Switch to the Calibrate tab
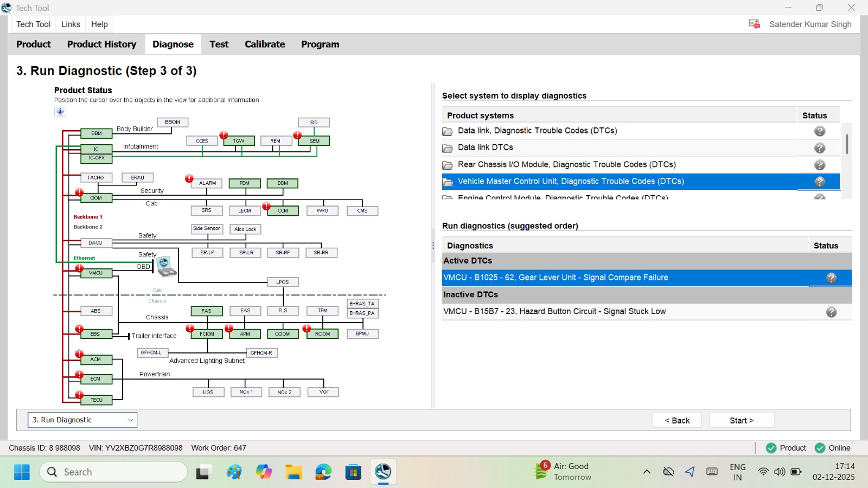 click(x=265, y=44)
